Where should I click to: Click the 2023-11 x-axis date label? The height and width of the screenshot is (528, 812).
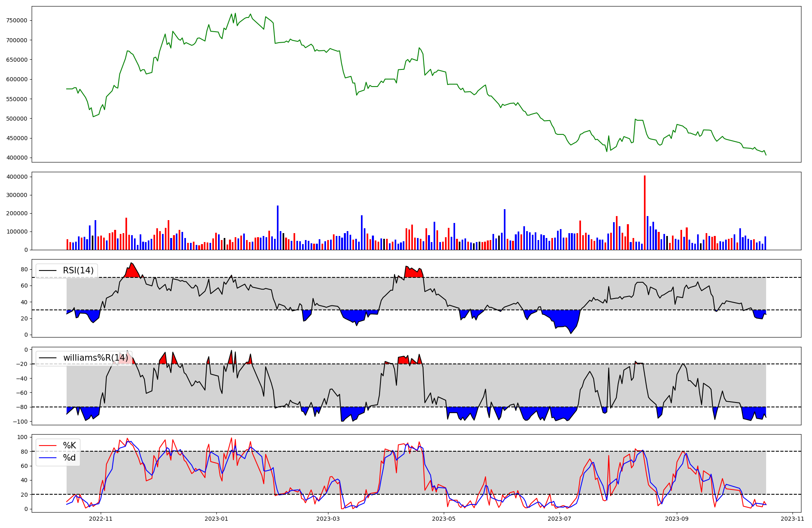tap(792, 518)
